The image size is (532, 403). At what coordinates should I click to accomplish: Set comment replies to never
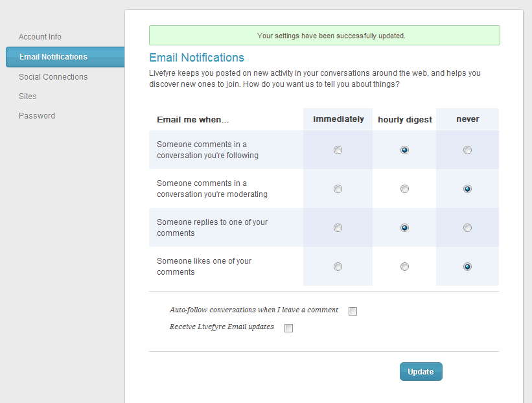(467, 228)
